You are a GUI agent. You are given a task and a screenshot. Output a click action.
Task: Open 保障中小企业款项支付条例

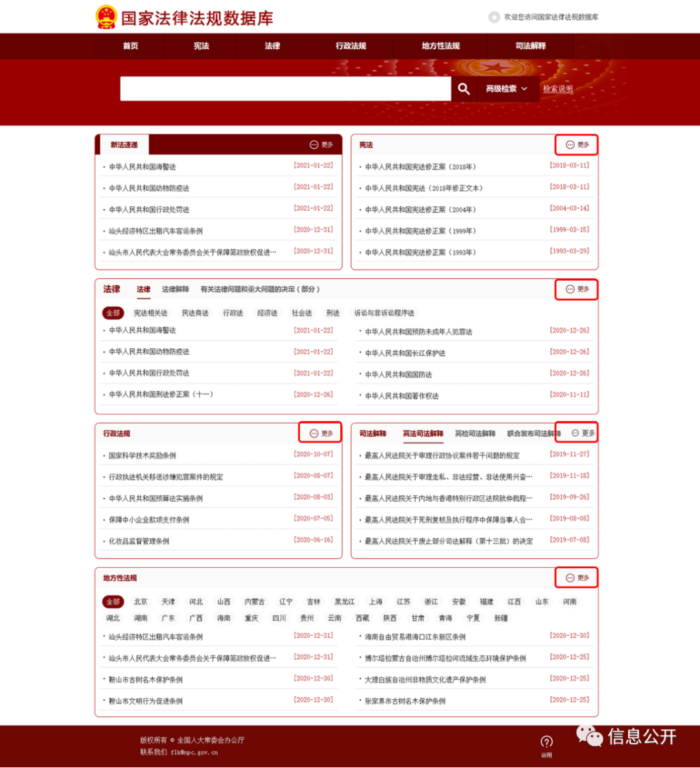pos(149,520)
